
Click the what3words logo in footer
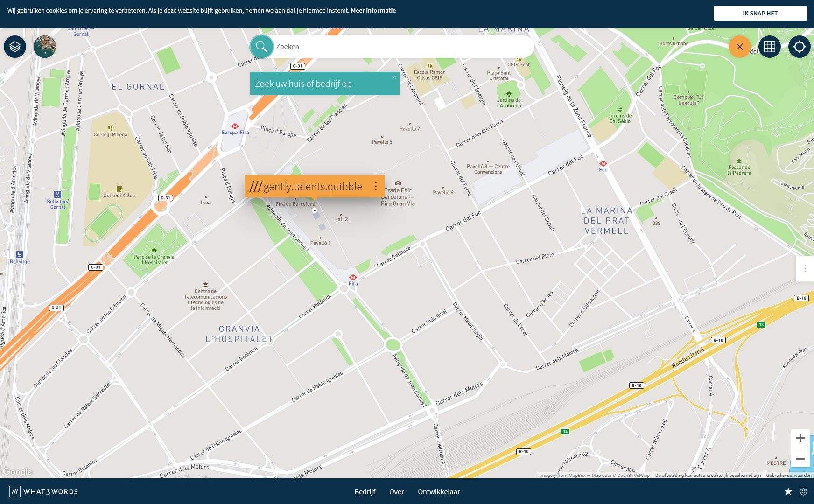(44, 491)
